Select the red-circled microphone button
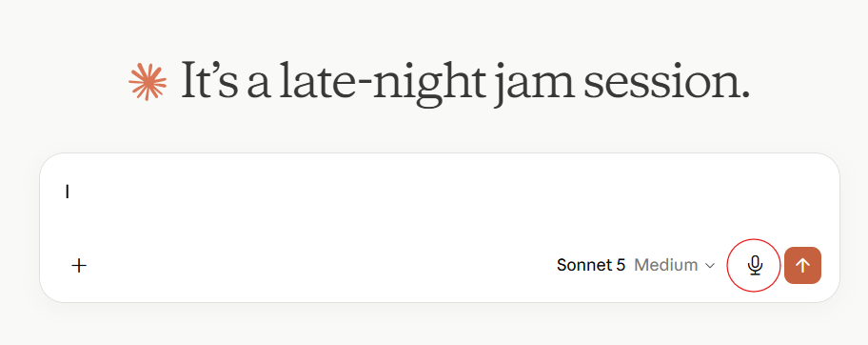This screenshot has width=868, height=345. 754,265
